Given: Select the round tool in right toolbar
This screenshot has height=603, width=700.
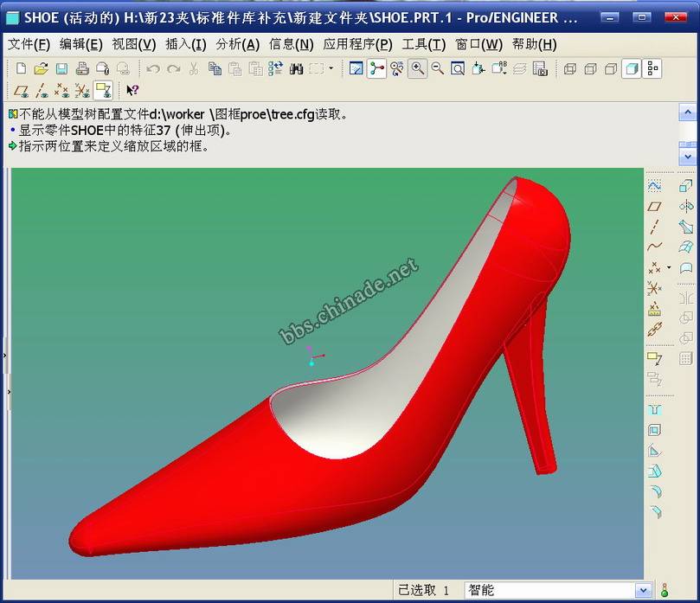Looking at the screenshot, I should coord(654,491).
